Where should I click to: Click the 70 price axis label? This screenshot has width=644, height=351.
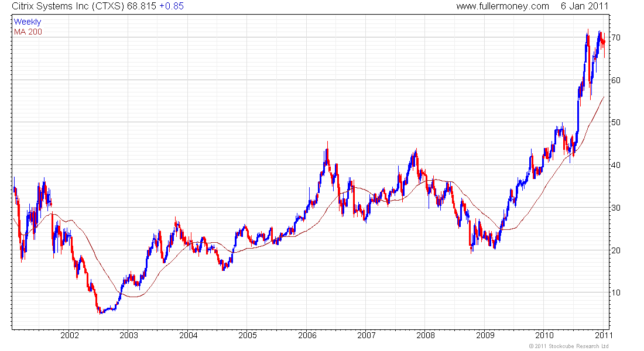(616, 38)
